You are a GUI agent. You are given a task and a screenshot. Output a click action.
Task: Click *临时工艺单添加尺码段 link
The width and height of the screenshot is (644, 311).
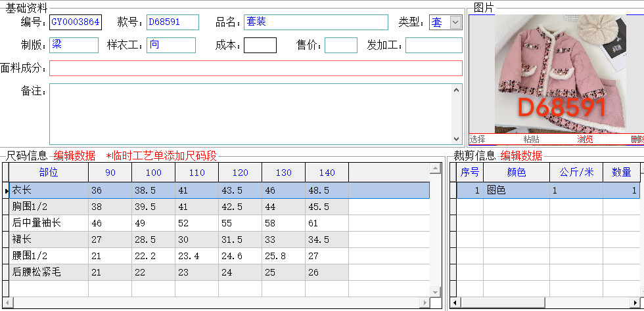pyautogui.click(x=161, y=156)
